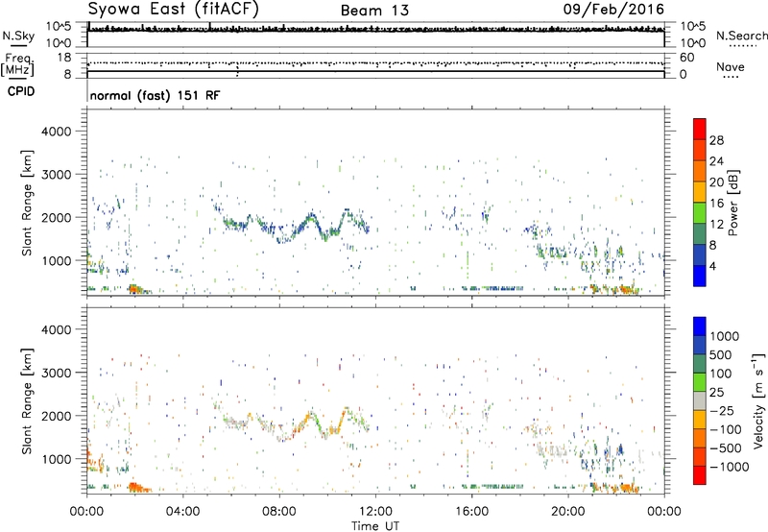
Task: Click the "12:00" time axis label
Action: click(x=375, y=512)
